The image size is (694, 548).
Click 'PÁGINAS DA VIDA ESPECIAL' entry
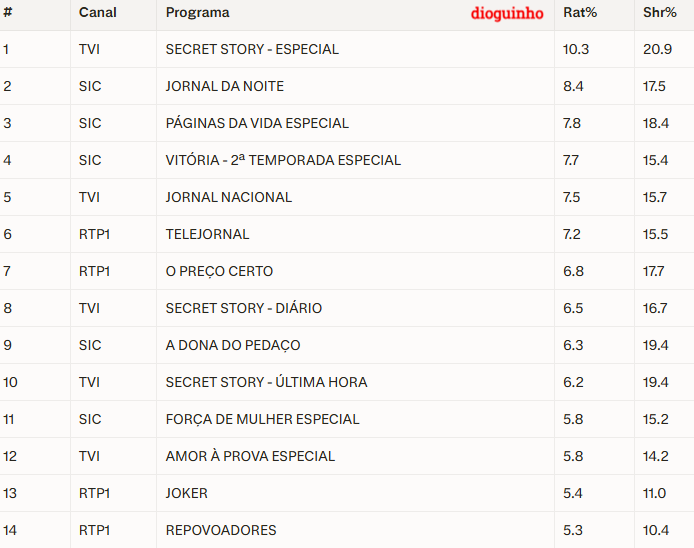(257, 123)
